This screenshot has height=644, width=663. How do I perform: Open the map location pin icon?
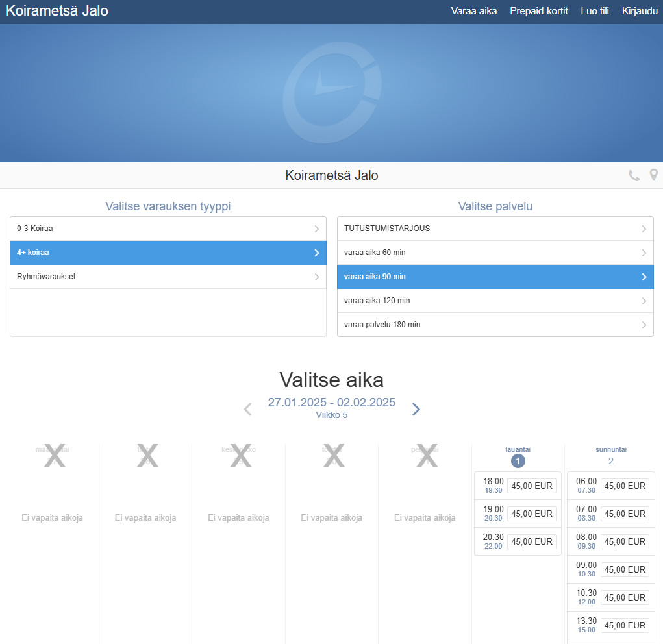point(654,175)
